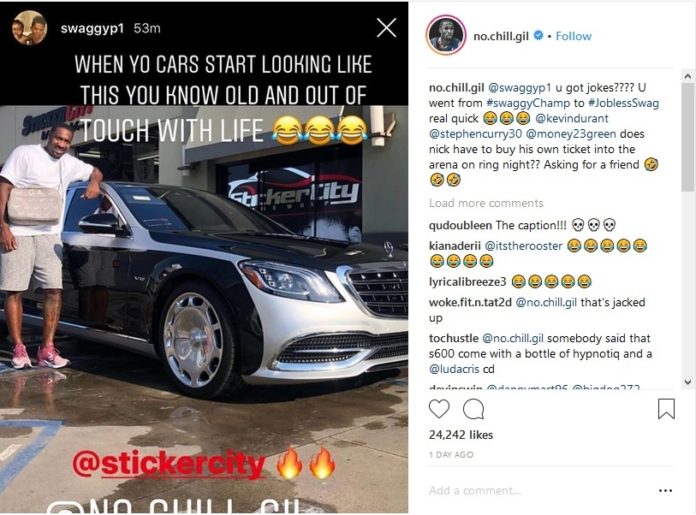View who liked via 24,242 likes
Screen dimensions: 696x515
[461, 435]
